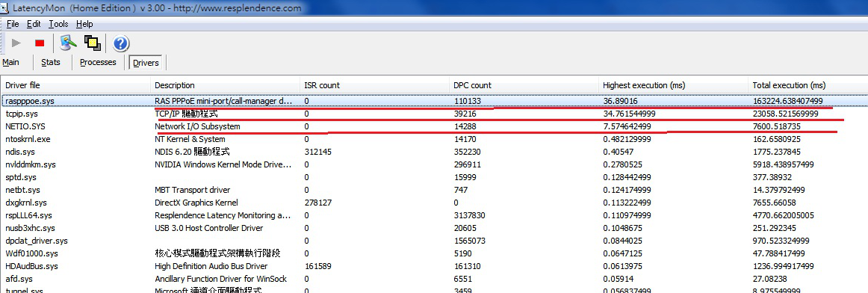This screenshot has width=868, height=293.
Task: Click ISR count value 278127
Action: (x=318, y=203)
